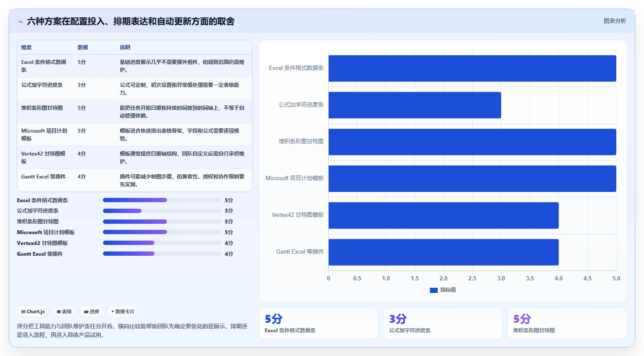This screenshot has height=356, width=644.
Task: Click the progress bar for Vertex42 甘特图模板
Action: click(x=162, y=243)
